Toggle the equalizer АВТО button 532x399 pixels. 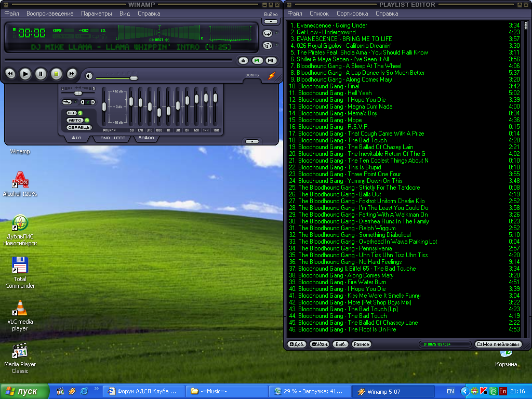coord(75,120)
